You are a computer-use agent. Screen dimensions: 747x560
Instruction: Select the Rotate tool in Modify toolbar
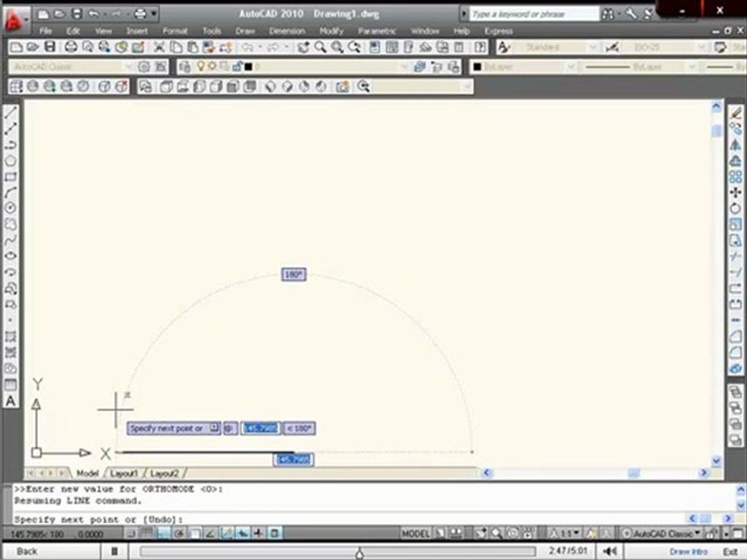pyautogui.click(x=735, y=208)
